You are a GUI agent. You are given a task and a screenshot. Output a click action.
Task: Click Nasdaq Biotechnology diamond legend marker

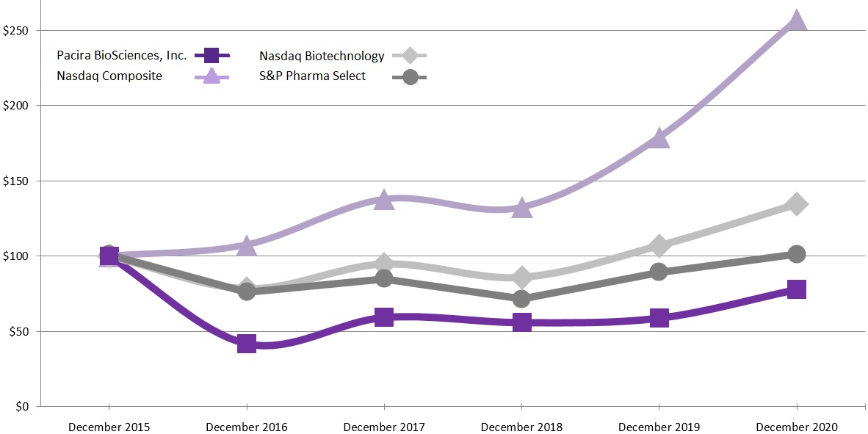pyautogui.click(x=410, y=56)
